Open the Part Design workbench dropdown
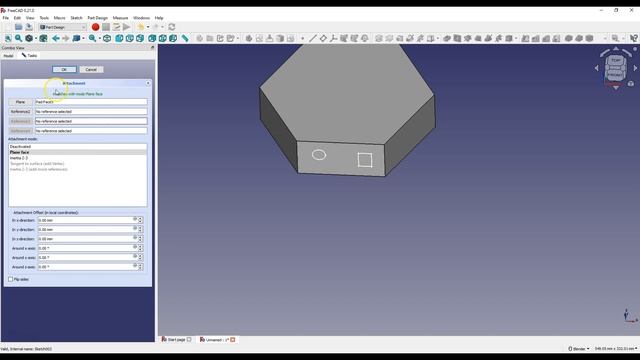 tap(62, 27)
